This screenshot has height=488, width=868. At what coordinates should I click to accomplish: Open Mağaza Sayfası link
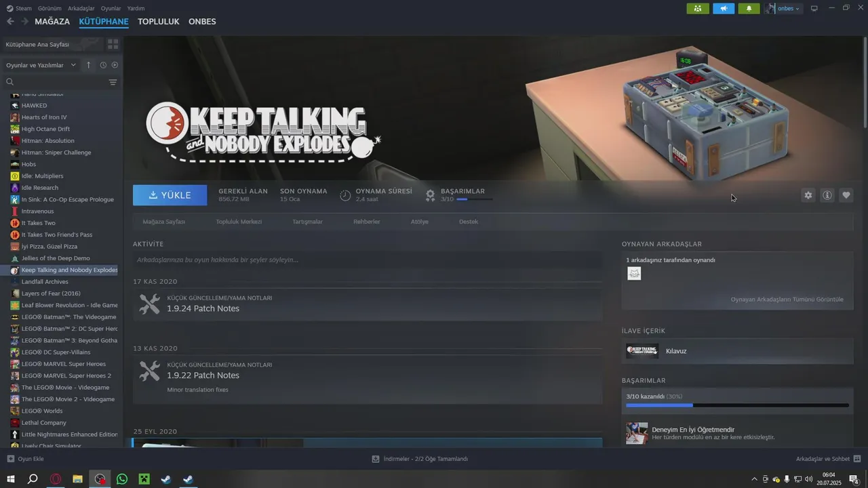tap(163, 222)
